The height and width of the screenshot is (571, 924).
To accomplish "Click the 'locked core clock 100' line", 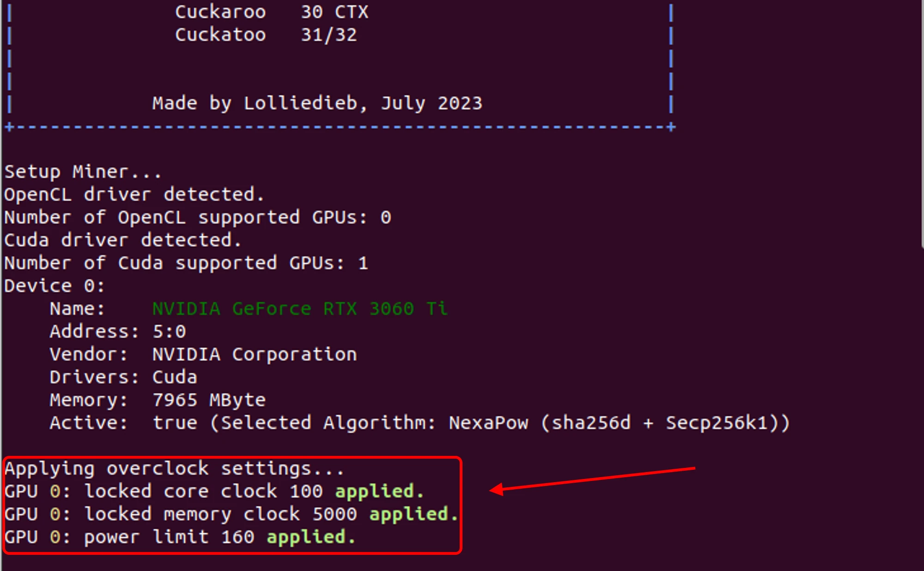I will (203, 491).
